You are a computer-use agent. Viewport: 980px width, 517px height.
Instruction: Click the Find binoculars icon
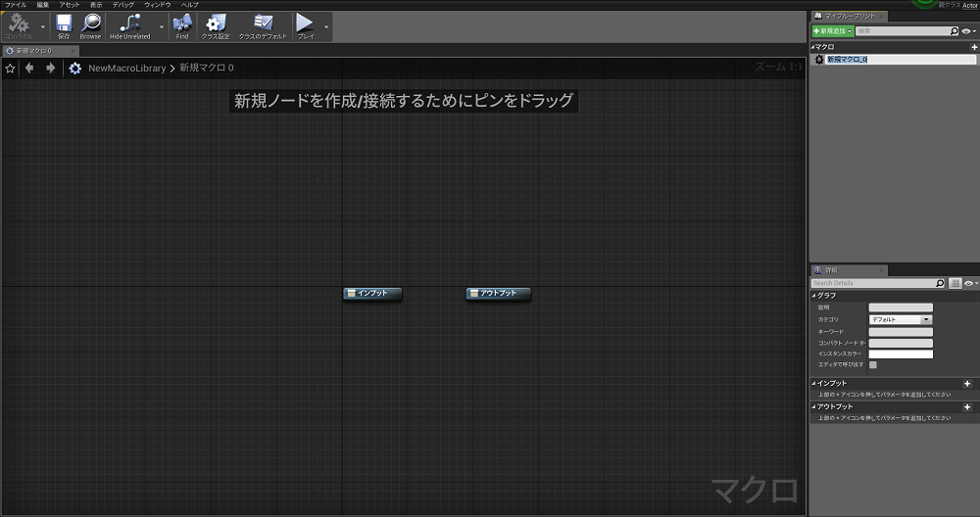tap(182, 26)
